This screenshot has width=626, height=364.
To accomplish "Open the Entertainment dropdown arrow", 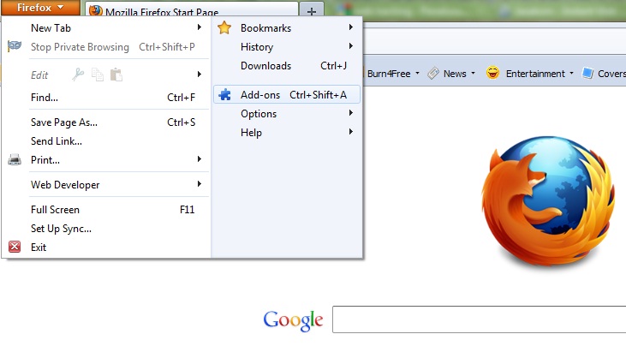I will pos(571,74).
